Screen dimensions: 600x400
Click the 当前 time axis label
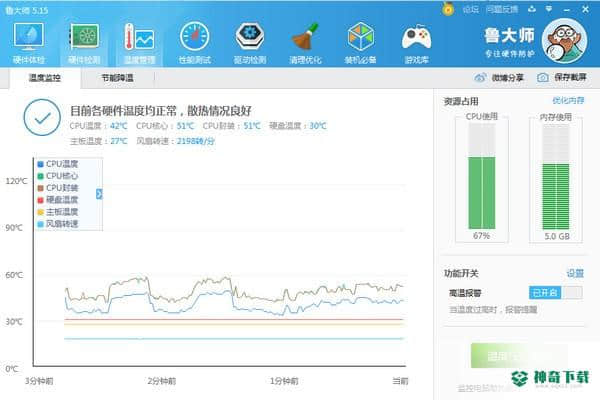(x=400, y=381)
